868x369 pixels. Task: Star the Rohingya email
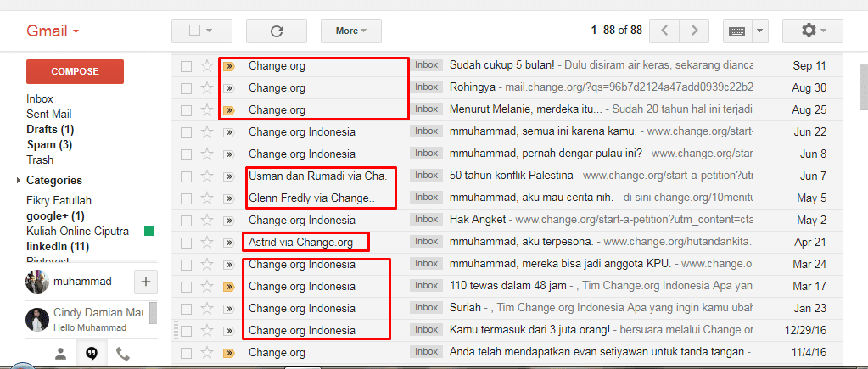(206, 88)
